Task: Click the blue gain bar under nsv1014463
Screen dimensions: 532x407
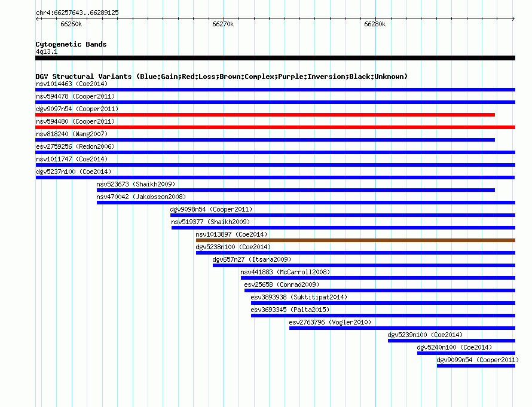Action: pos(275,90)
